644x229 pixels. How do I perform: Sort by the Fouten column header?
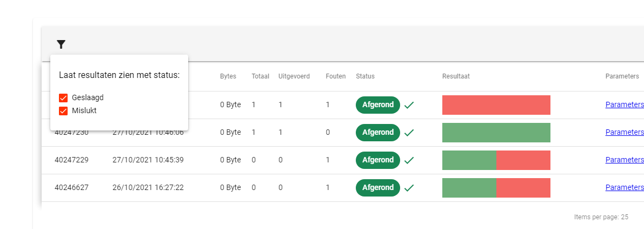(x=335, y=76)
